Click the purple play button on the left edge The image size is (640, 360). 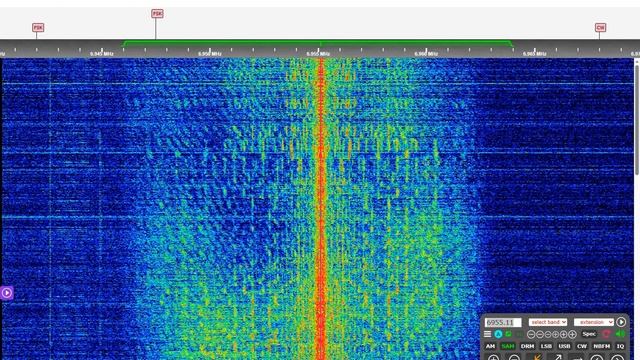(7, 293)
